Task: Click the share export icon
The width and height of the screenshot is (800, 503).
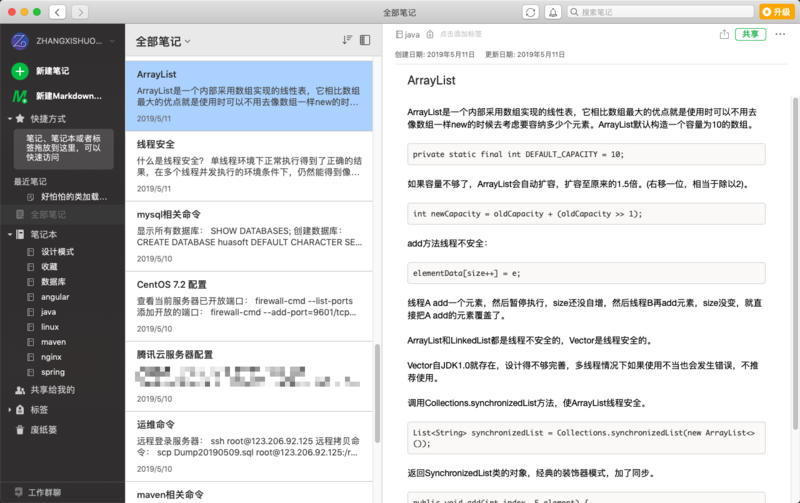Action: [x=724, y=34]
